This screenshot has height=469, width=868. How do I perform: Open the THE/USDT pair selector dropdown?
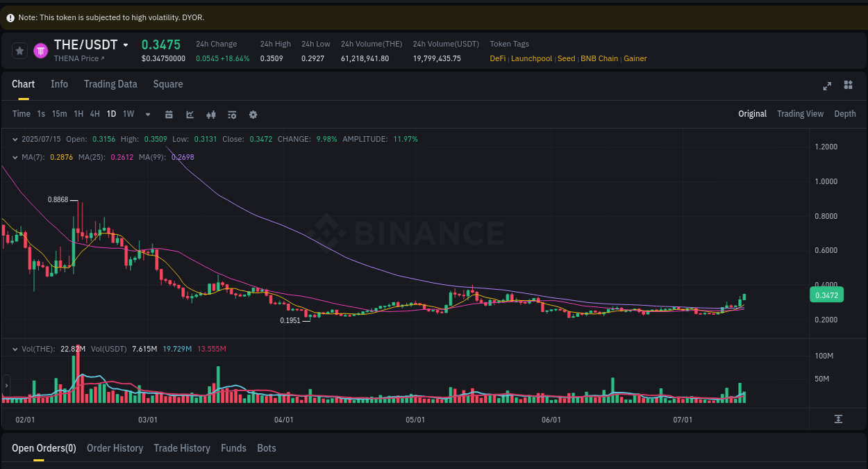tap(126, 44)
